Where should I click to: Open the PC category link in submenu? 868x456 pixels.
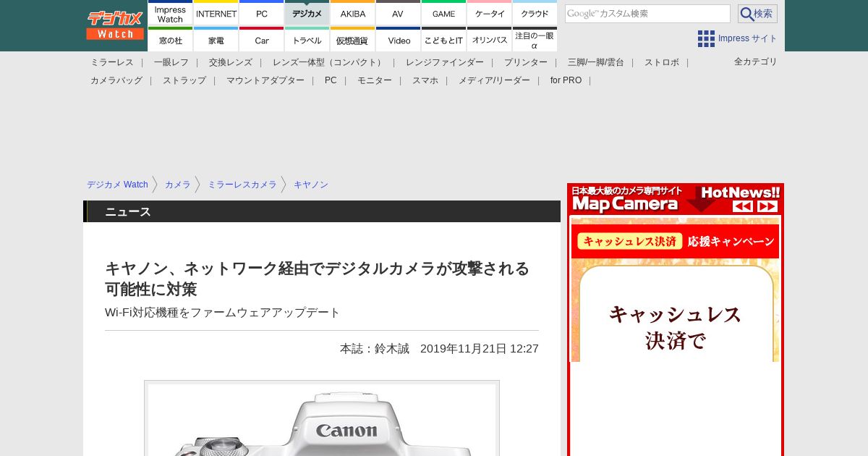(x=331, y=80)
